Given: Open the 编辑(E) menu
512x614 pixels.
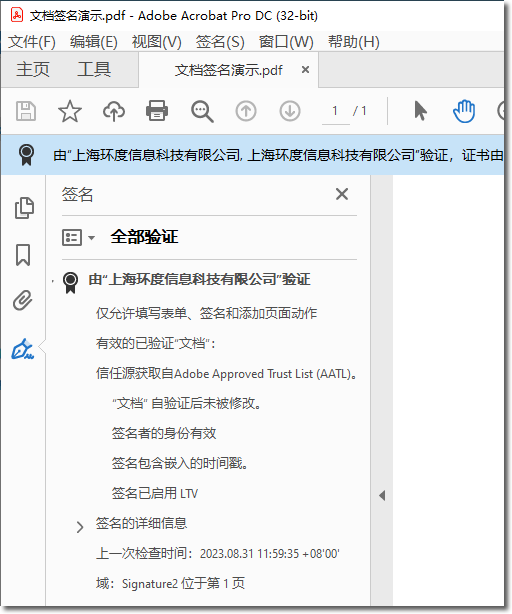Looking at the screenshot, I should click(x=94, y=42).
